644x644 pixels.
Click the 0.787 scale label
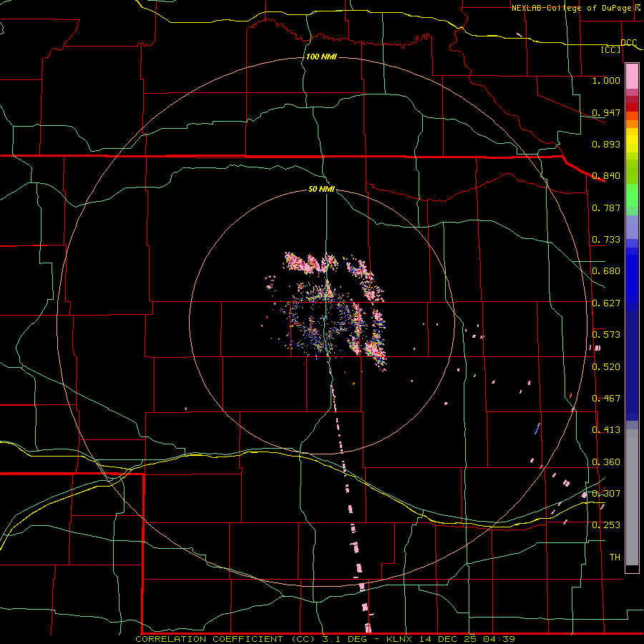pyautogui.click(x=606, y=208)
